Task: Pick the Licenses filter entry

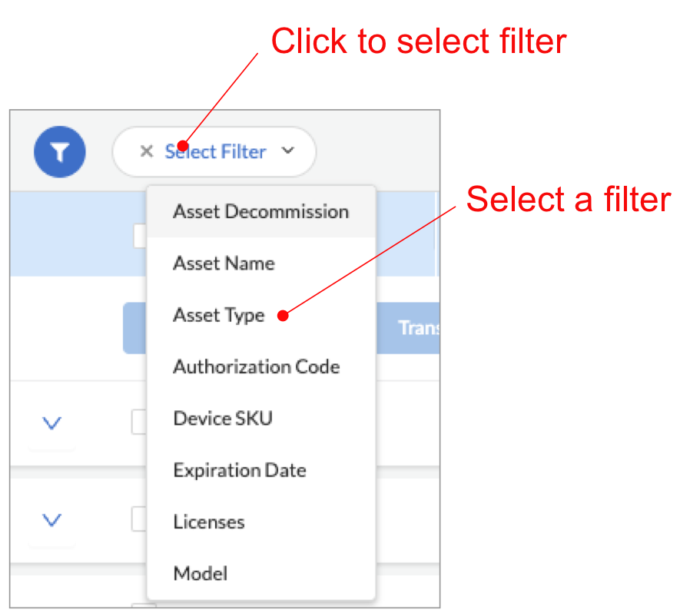Action: [209, 522]
